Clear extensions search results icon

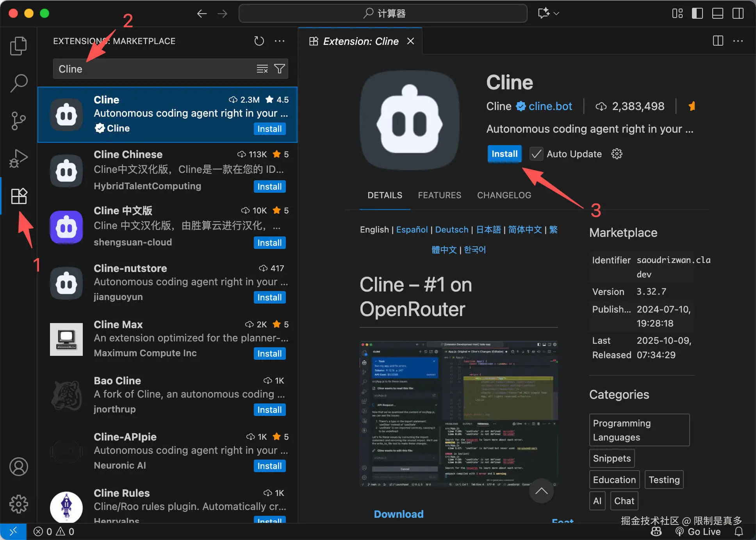262,69
